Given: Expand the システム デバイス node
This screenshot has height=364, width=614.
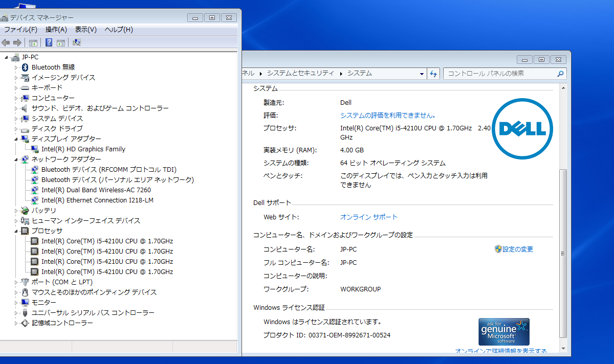Looking at the screenshot, I should tap(16, 118).
